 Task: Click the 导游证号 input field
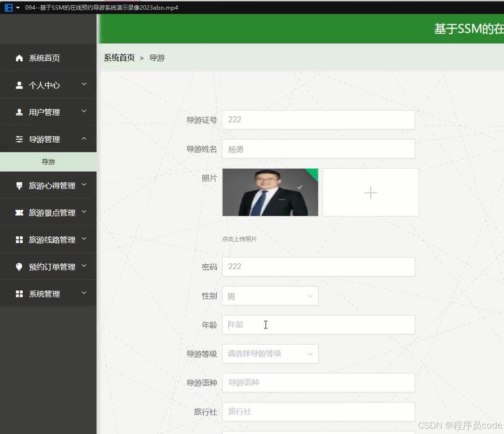pyautogui.click(x=319, y=120)
